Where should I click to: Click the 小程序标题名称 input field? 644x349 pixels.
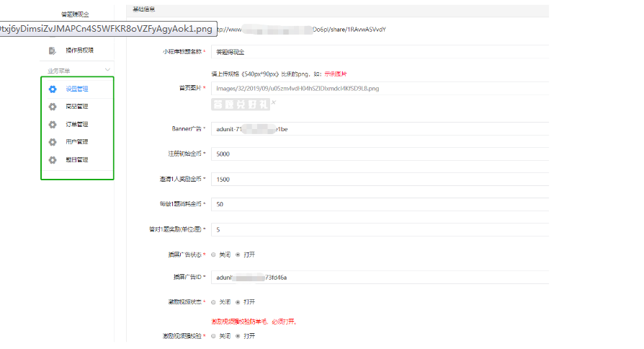coord(380,52)
